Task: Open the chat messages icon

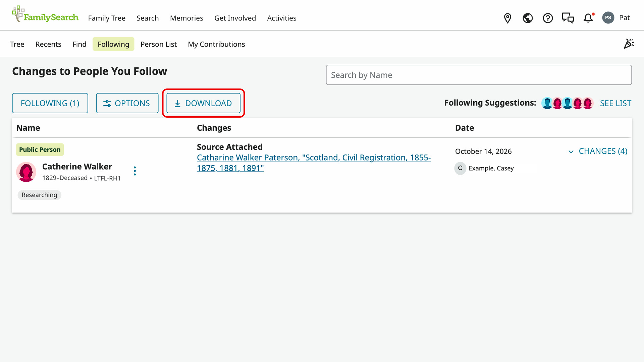Action: [x=568, y=18]
